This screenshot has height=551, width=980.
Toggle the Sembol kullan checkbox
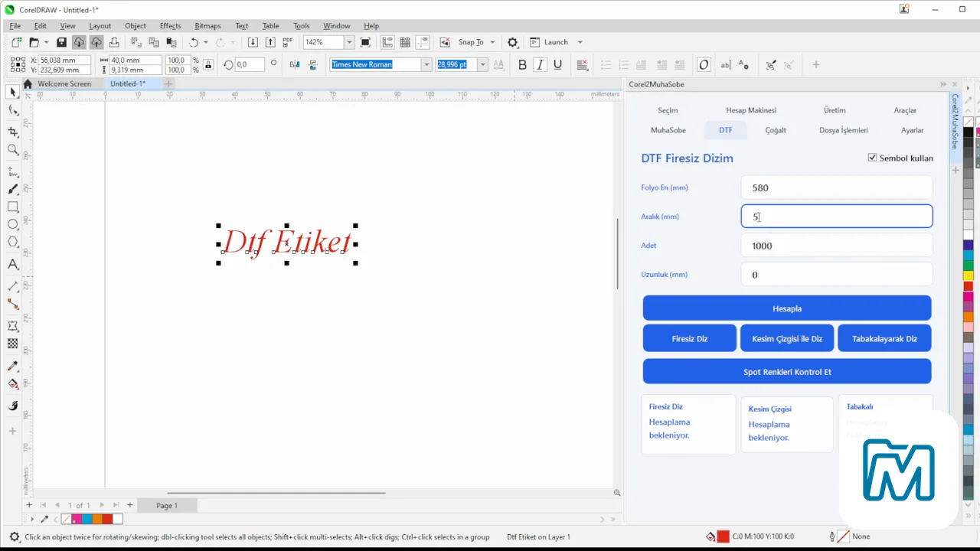(872, 158)
